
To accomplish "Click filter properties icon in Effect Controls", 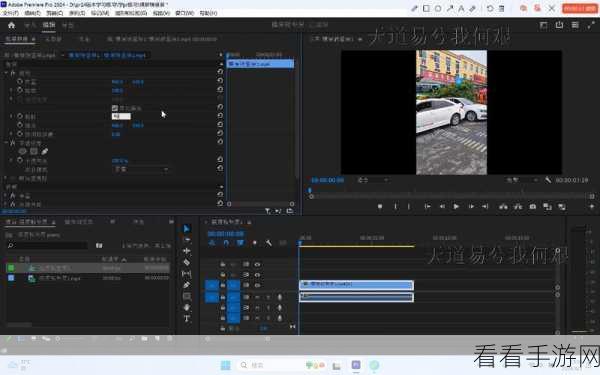I will point(267,211).
